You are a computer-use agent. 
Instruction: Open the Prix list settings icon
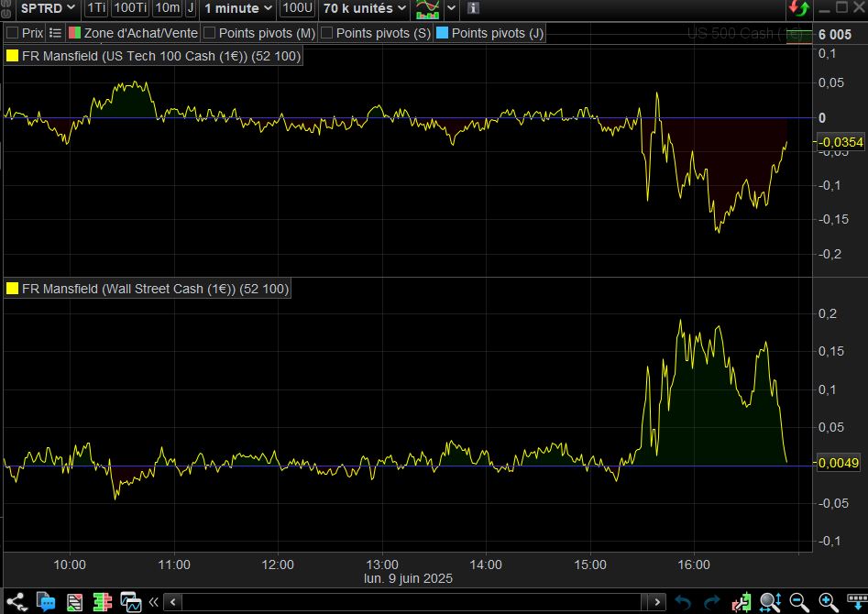pyautogui.click(x=55, y=33)
